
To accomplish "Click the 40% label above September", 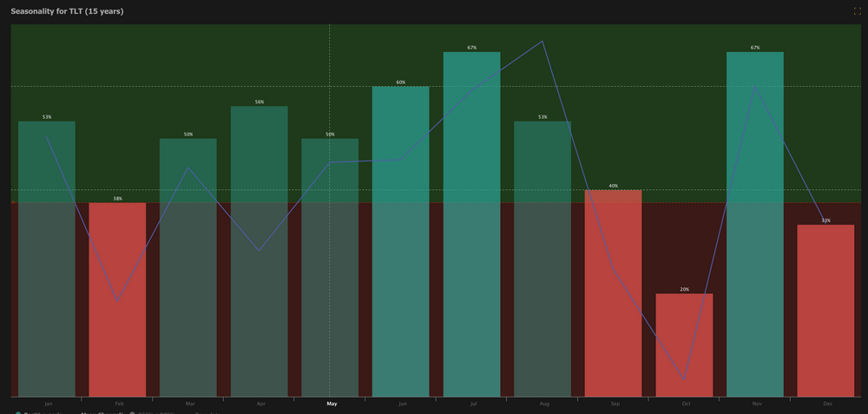I will [x=614, y=186].
